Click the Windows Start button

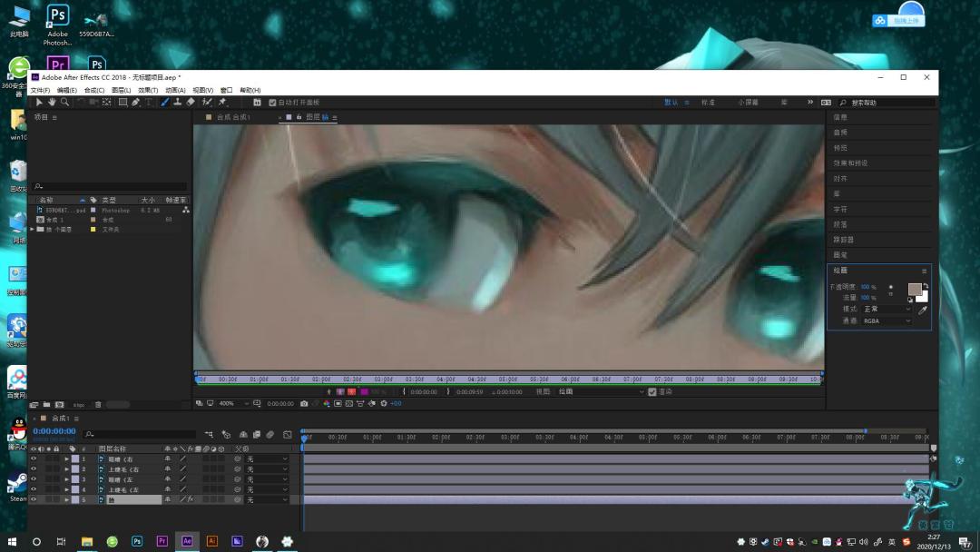(x=12, y=541)
